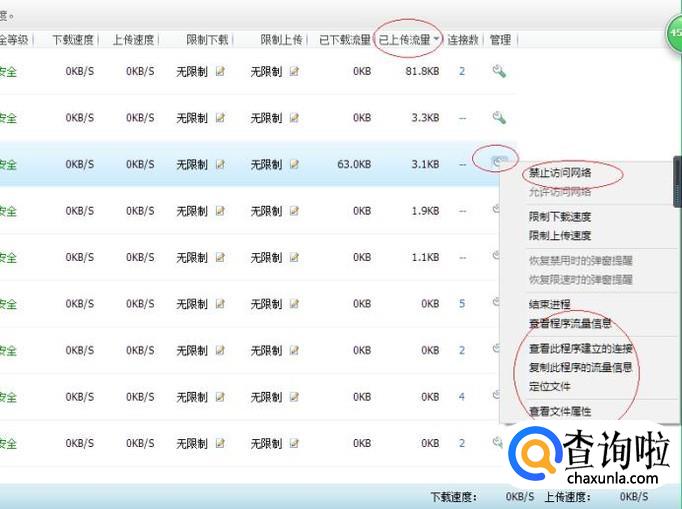Sort by 限制下载 column header
The image size is (682, 509).
coord(207,40)
